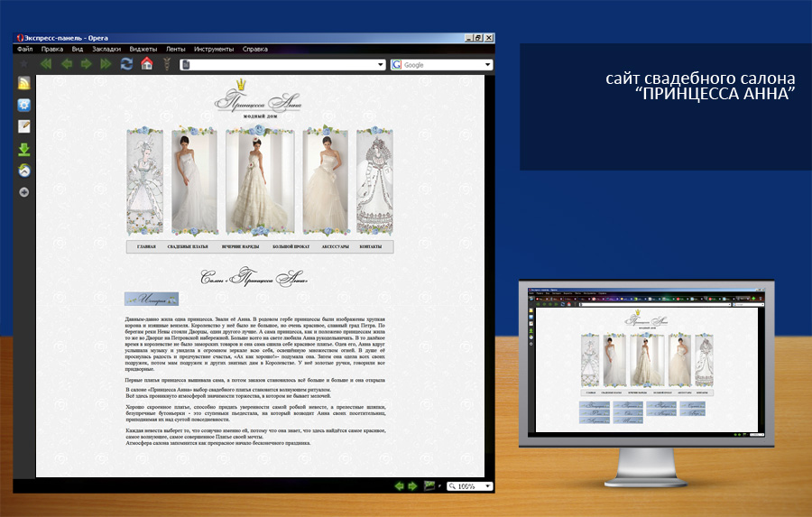Open the Notes panel in sidebar
Screen dimensions: 812x517
[23, 126]
